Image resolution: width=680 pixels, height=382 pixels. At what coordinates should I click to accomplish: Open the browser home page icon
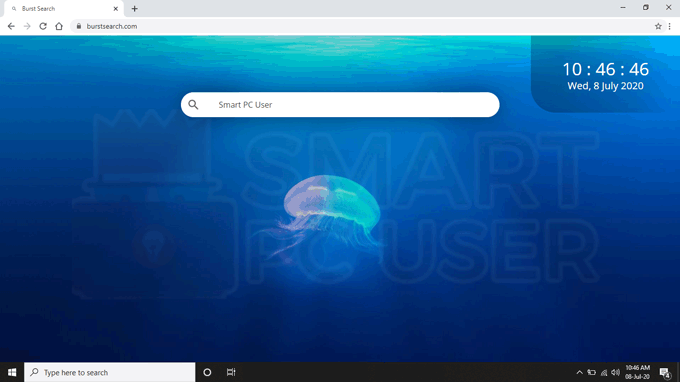(59, 26)
